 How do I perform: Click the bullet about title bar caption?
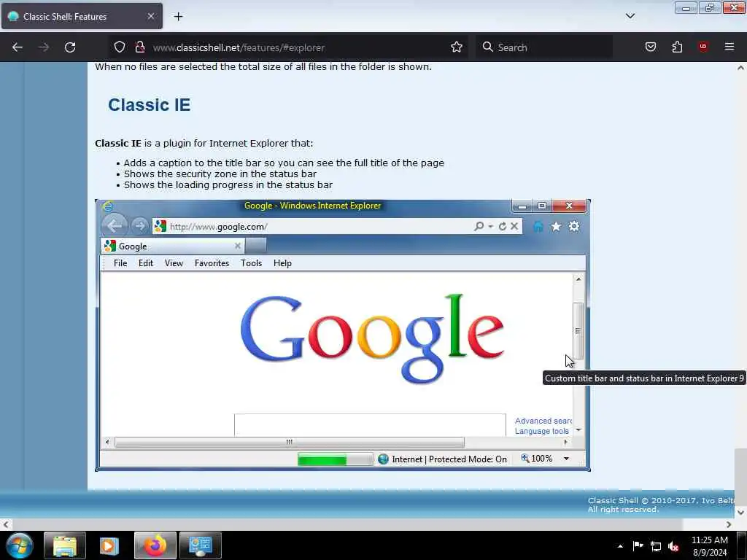284,163
